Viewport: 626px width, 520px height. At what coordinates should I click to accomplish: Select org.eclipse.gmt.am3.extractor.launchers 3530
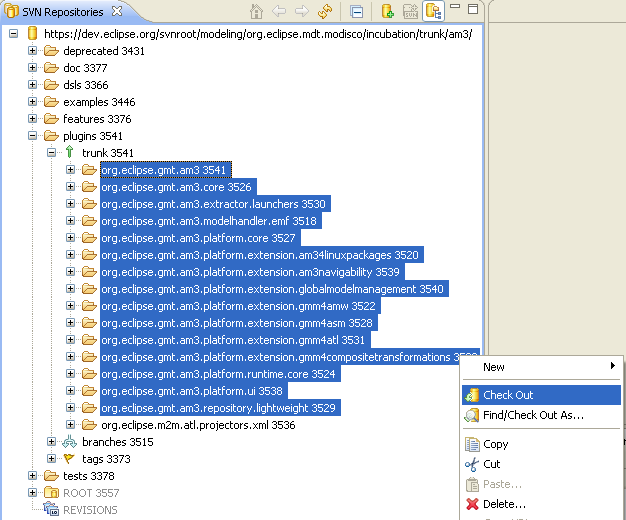coord(215,204)
